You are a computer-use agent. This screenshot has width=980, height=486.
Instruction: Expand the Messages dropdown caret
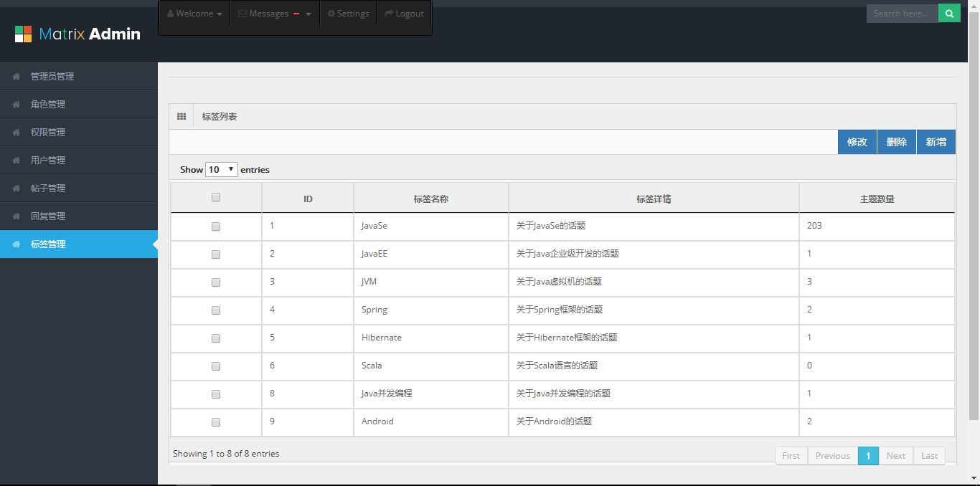pos(308,14)
